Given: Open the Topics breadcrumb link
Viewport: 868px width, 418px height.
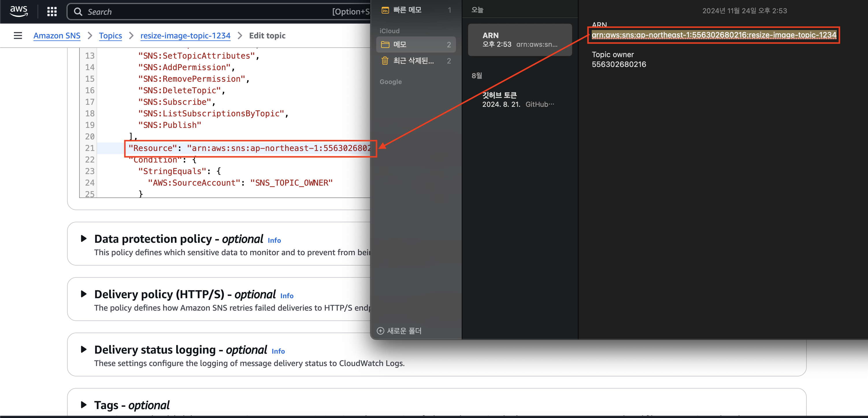Looking at the screenshot, I should pyautogui.click(x=110, y=36).
